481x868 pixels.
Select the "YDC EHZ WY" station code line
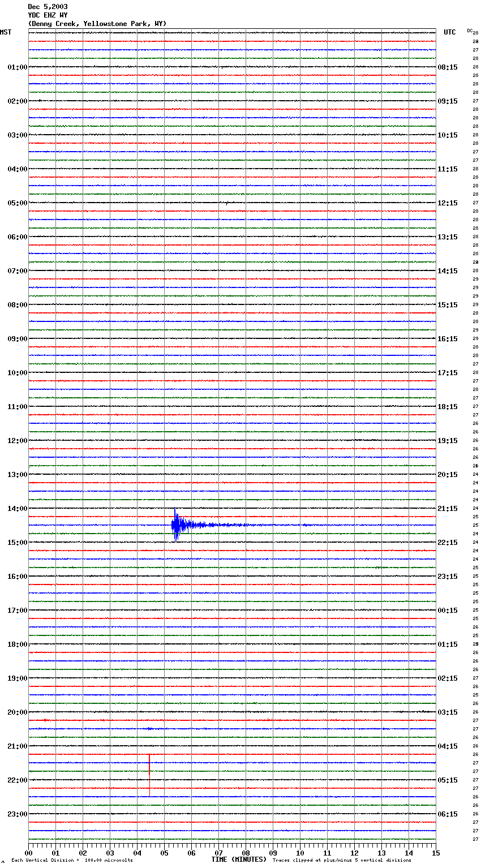48,15
